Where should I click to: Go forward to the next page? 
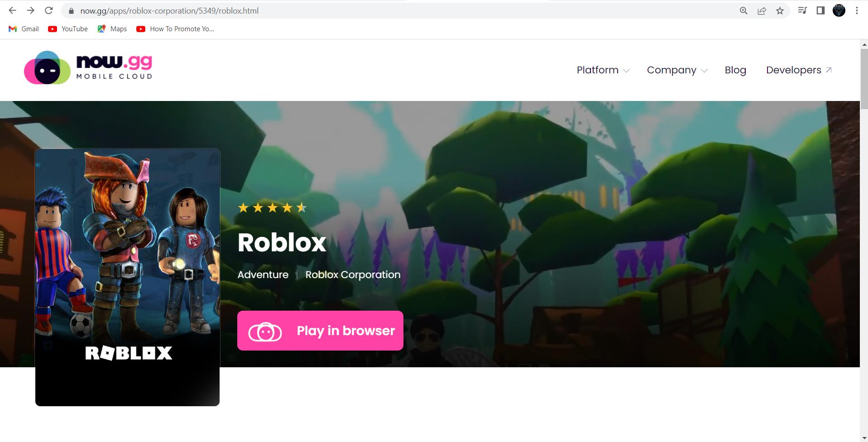pyautogui.click(x=30, y=10)
